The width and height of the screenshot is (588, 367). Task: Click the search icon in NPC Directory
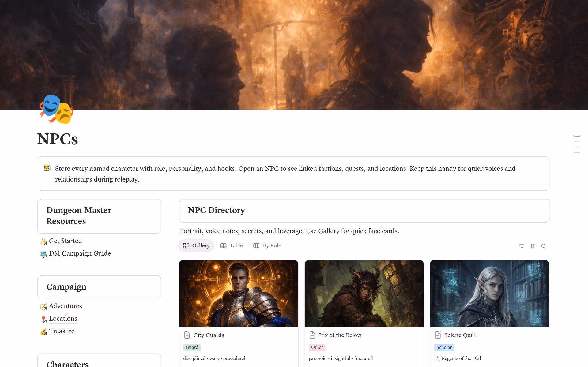pyautogui.click(x=544, y=246)
